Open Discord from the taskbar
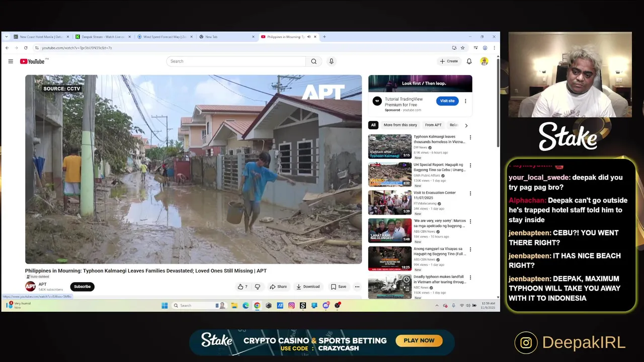Image resolution: width=644 pixels, height=362 pixels. pyautogui.click(x=326, y=306)
